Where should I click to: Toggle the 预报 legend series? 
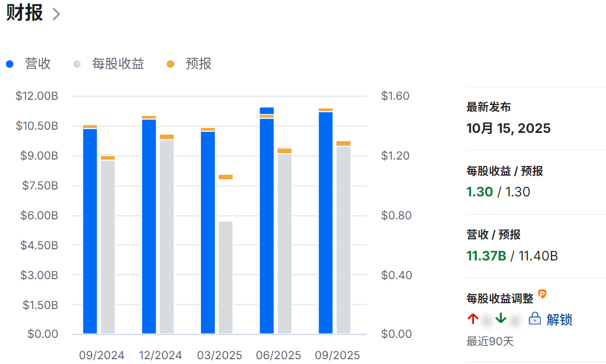[x=198, y=64]
